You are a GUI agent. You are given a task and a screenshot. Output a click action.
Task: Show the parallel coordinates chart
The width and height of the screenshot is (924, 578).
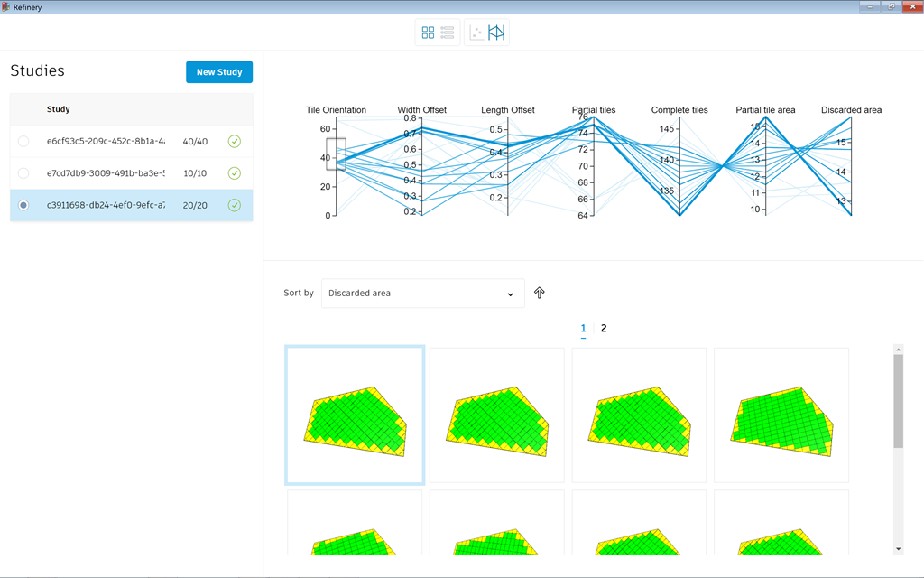496,33
